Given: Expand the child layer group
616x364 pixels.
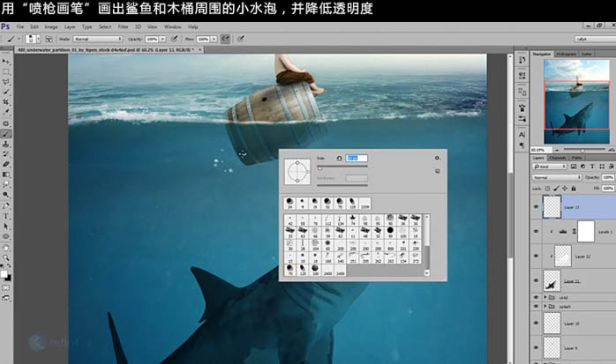Looking at the screenshot, I should [545, 297].
